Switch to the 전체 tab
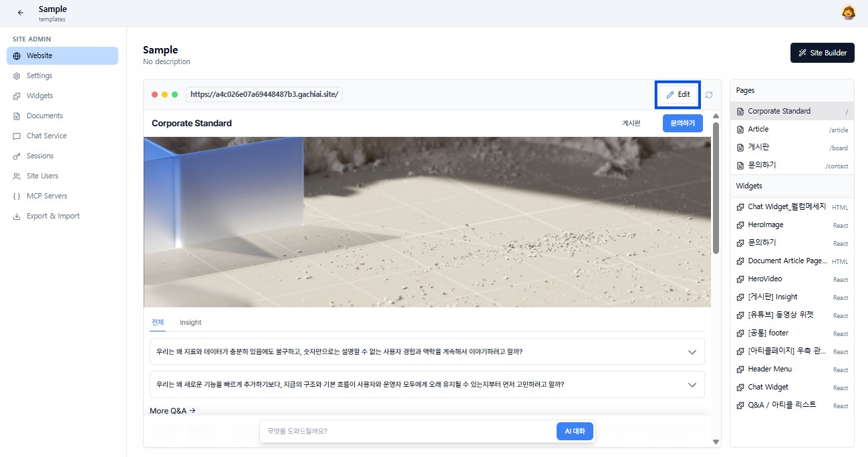Viewport: 868px width, 457px height. click(x=157, y=322)
